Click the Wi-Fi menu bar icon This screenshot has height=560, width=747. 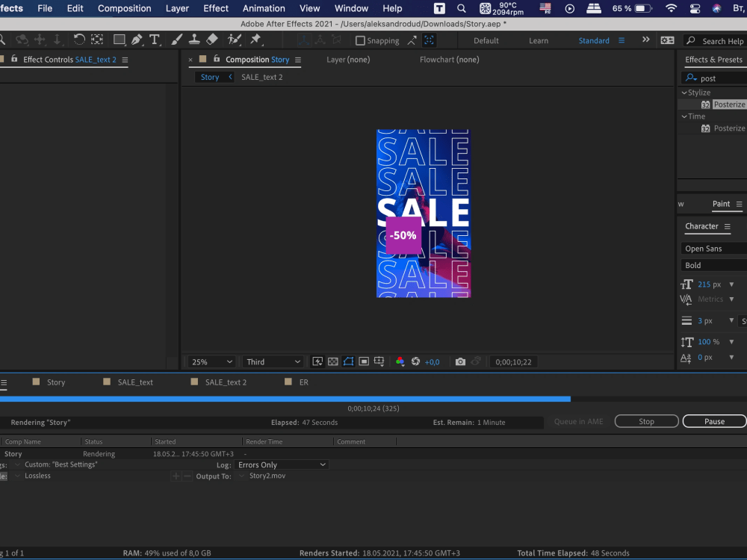[671, 8]
